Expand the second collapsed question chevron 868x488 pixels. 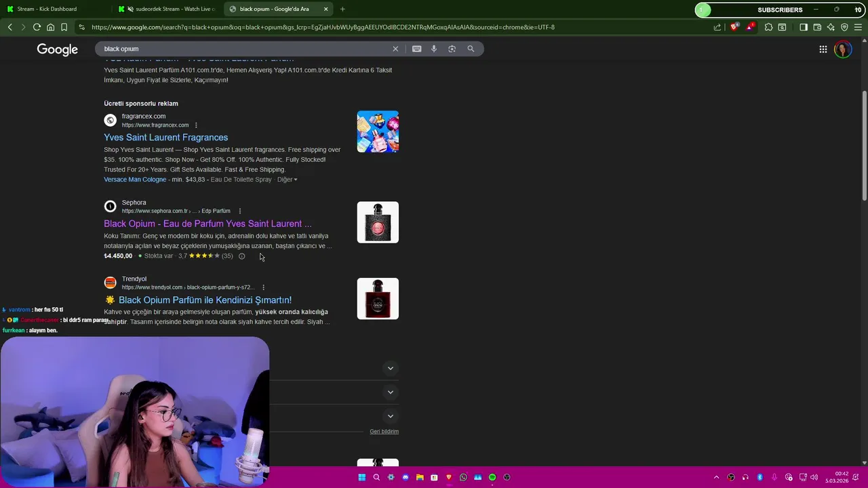tap(390, 392)
